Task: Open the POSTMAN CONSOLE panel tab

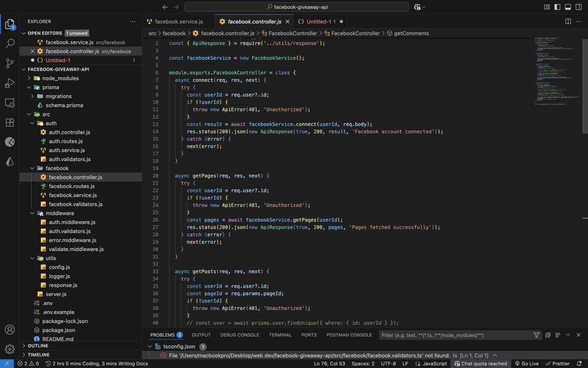Action: (x=349, y=335)
